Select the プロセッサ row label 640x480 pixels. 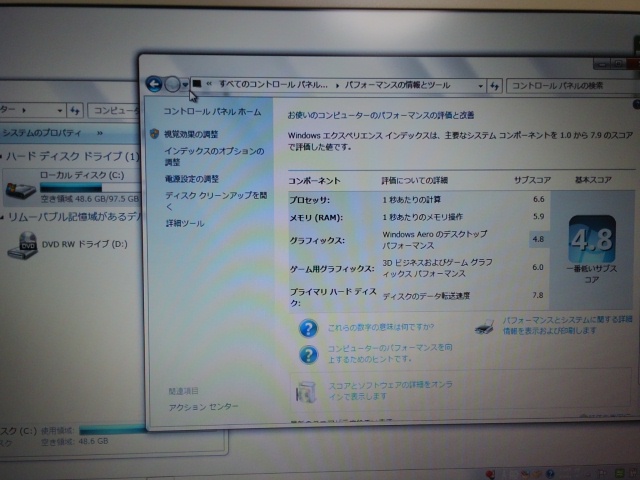[x=309, y=200]
